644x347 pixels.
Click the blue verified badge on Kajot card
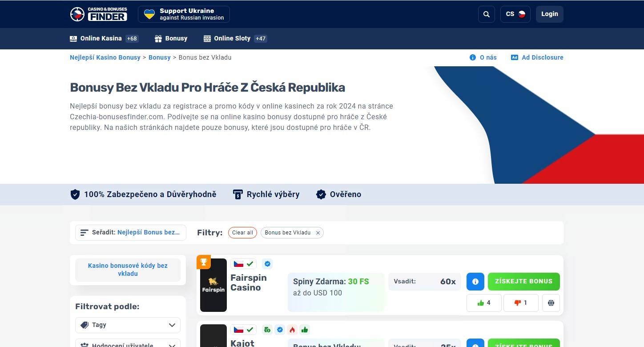click(x=280, y=330)
